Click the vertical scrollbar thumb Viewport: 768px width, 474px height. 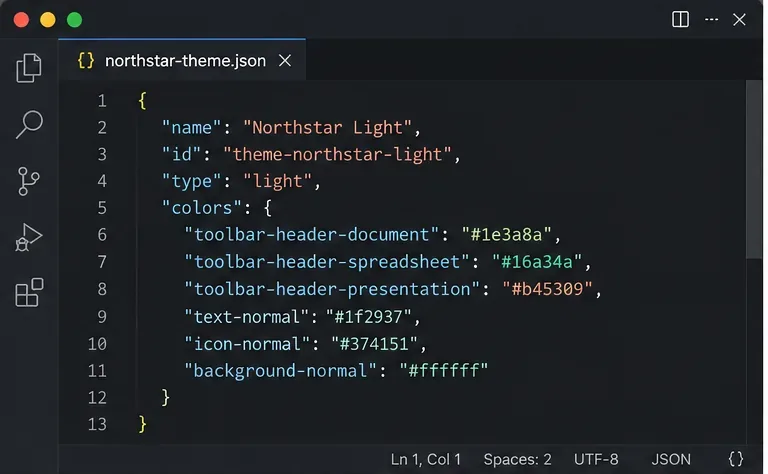pos(754,169)
